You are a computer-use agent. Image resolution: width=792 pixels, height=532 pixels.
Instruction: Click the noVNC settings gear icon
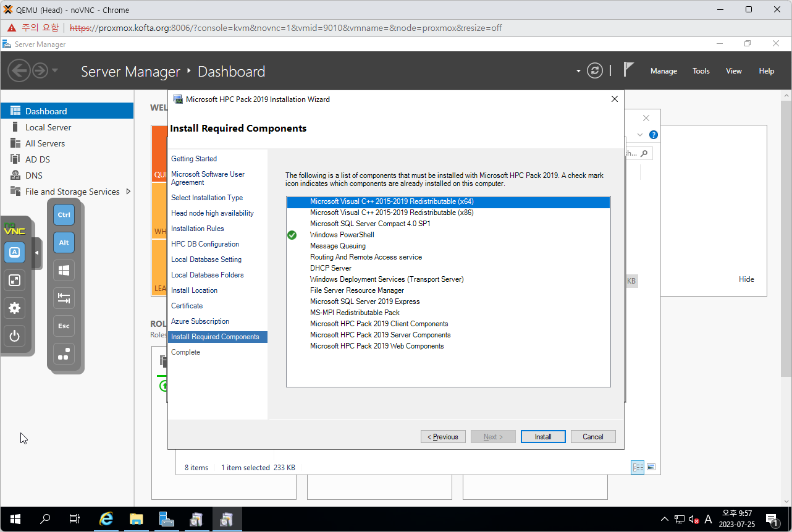(x=15, y=308)
